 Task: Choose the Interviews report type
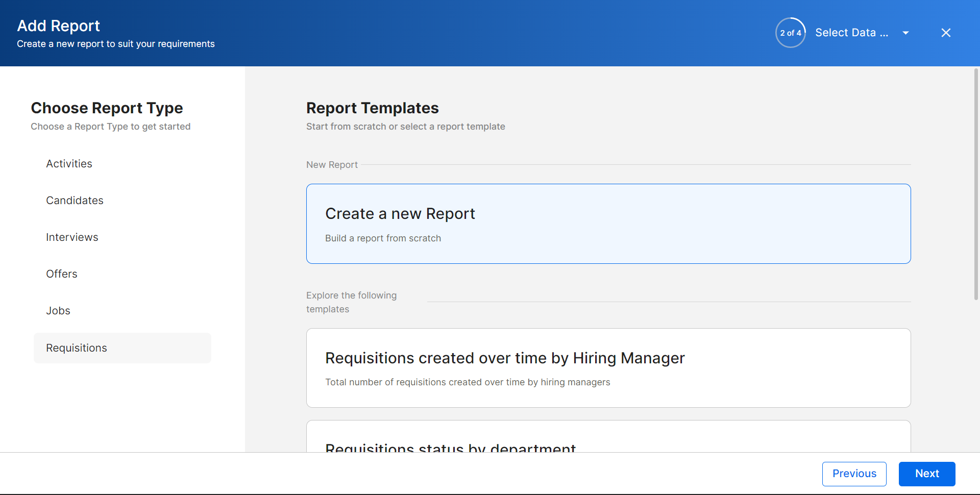point(72,237)
